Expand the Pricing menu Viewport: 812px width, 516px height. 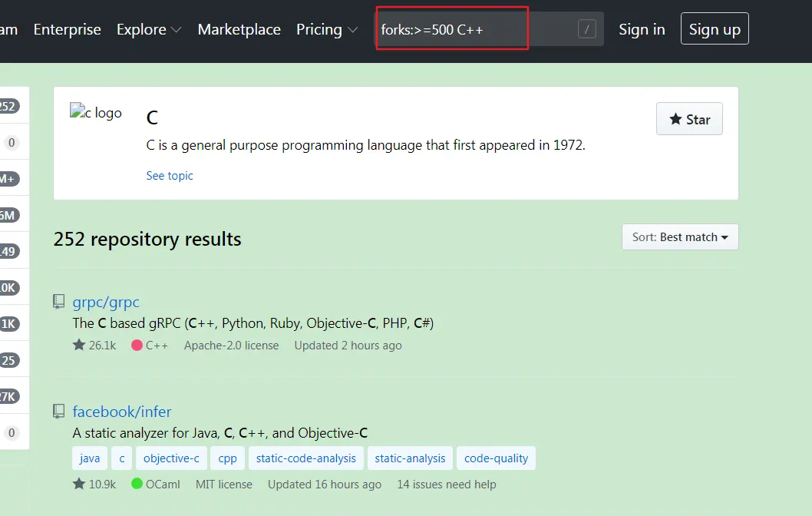(x=327, y=29)
